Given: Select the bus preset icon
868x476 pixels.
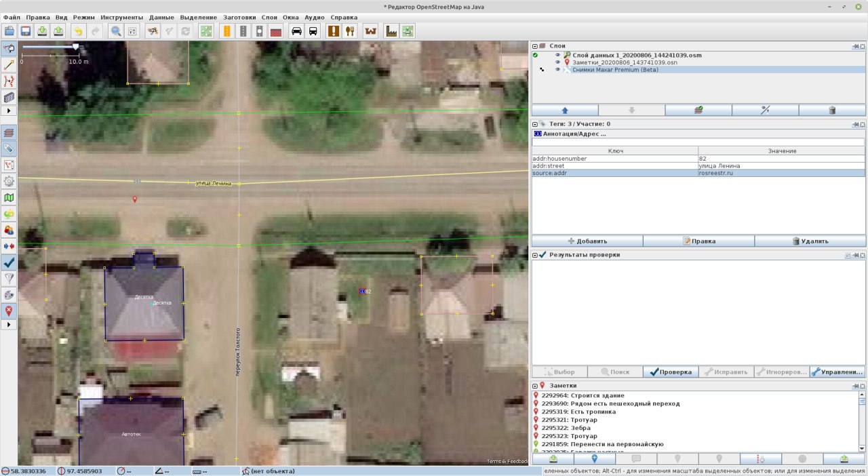Looking at the screenshot, I should click(x=313, y=31).
